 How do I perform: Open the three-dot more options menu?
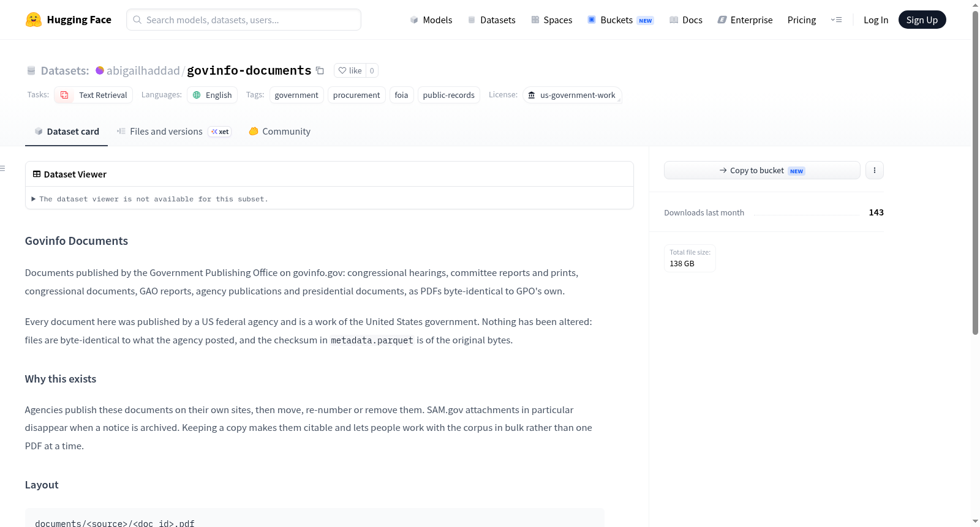point(875,170)
